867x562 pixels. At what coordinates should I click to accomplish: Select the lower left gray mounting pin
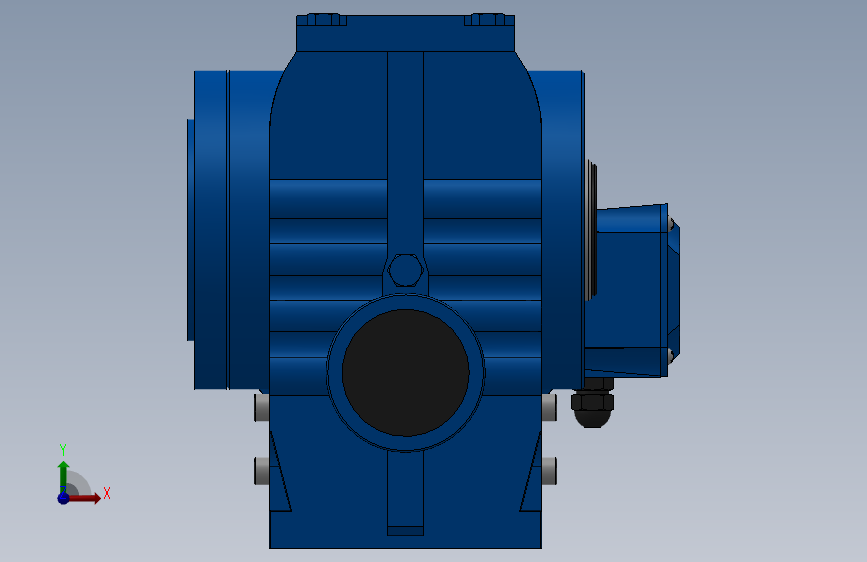262,471
